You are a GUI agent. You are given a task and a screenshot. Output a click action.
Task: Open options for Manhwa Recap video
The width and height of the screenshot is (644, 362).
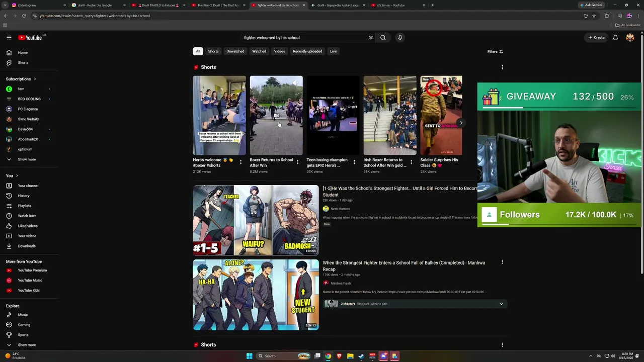(502, 262)
